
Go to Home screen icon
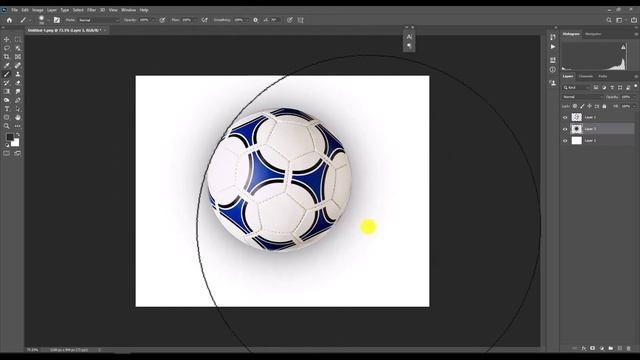(9, 20)
